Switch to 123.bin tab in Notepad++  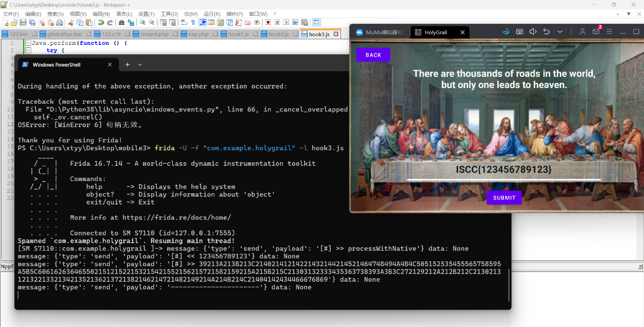coord(18,34)
